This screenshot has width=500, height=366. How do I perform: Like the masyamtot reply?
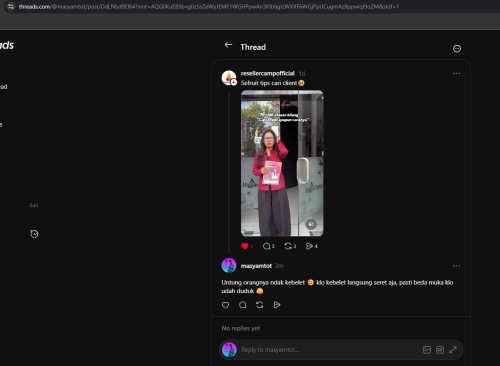coord(225,305)
